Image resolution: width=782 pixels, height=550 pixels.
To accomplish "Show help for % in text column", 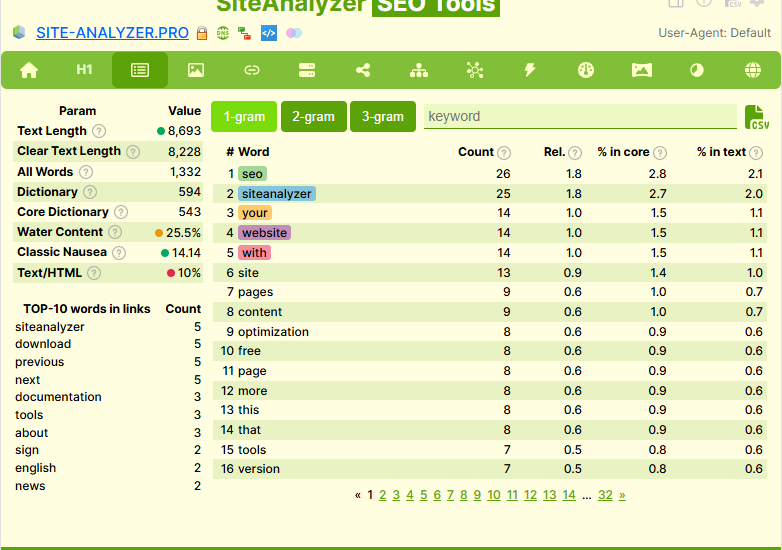I will [x=756, y=153].
